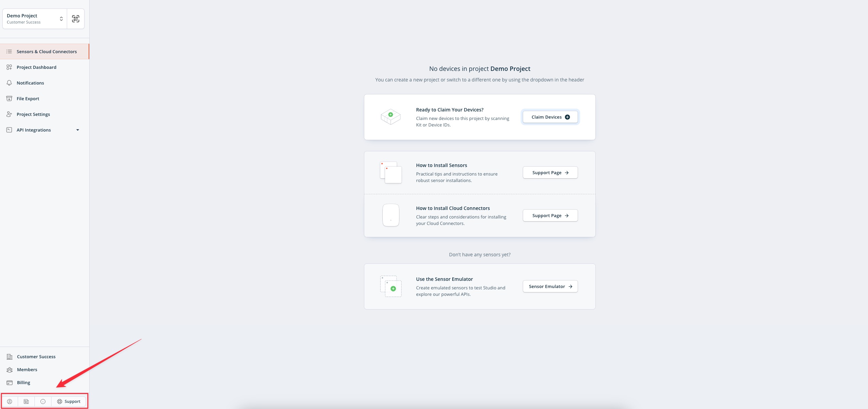Go to Sensors & Cloud Connectors

tap(47, 52)
